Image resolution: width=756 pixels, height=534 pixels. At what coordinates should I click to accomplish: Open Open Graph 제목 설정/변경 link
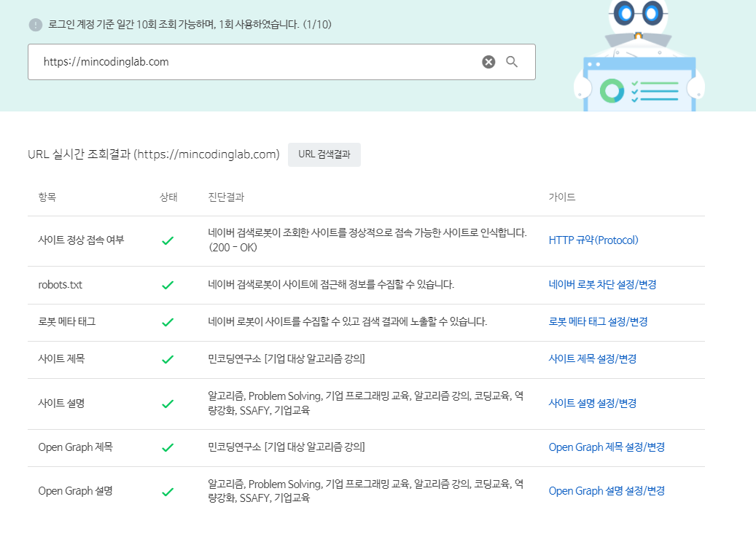tap(607, 447)
